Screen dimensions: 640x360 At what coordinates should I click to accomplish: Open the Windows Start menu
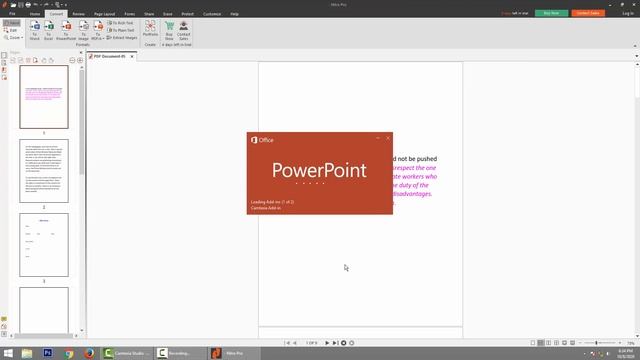pos(8,353)
